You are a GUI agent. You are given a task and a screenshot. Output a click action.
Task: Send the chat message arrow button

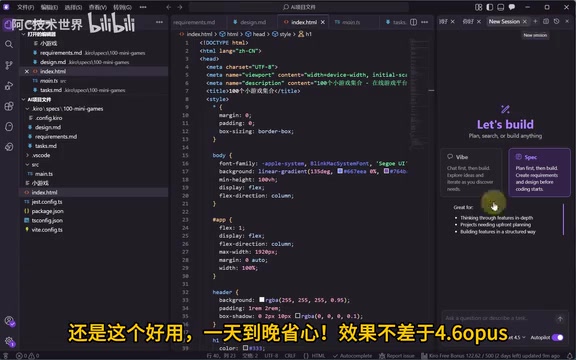tap(560, 319)
